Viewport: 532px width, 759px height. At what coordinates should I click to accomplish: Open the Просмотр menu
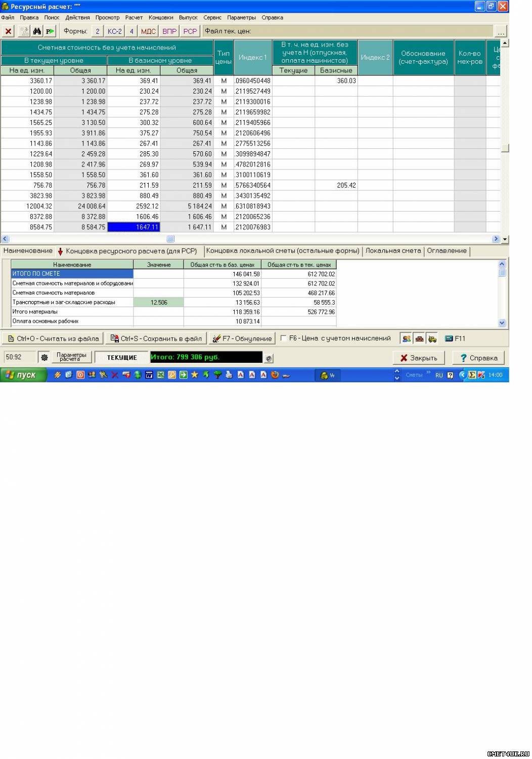click(107, 17)
